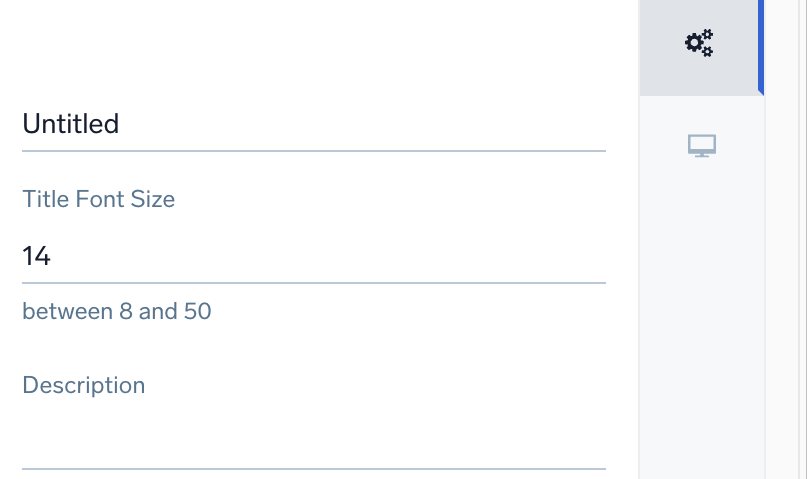
Task: Click the Title Font Size label
Action: click(99, 199)
